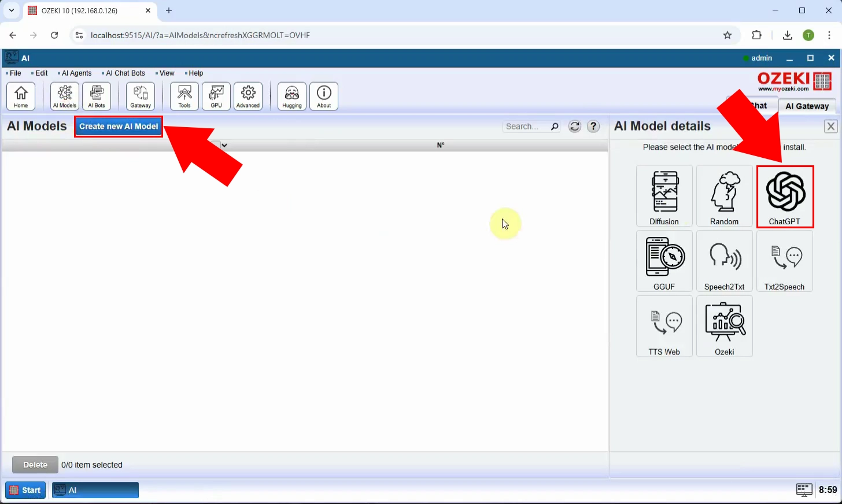Bookmark this page with star icon
The image size is (842, 504).
tap(727, 35)
